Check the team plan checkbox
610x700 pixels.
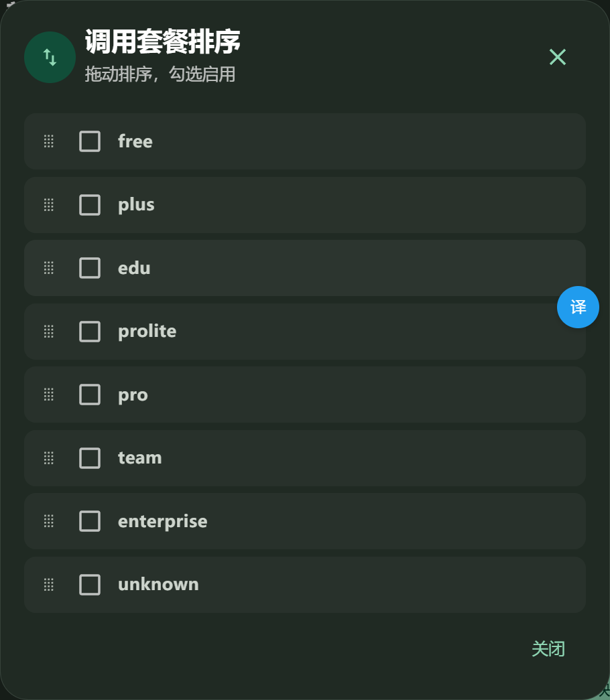[90, 458]
